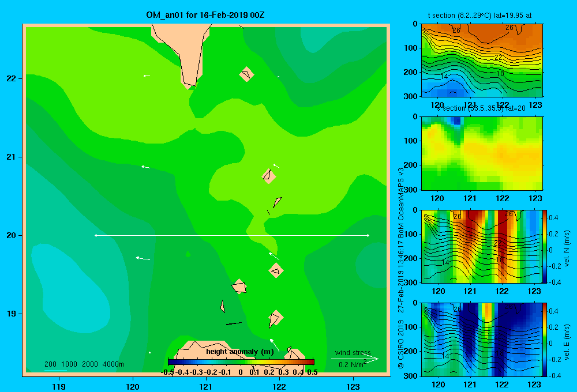
Task: Click the wind arrow near latitude 22, longitude 120
Action: [147, 76]
